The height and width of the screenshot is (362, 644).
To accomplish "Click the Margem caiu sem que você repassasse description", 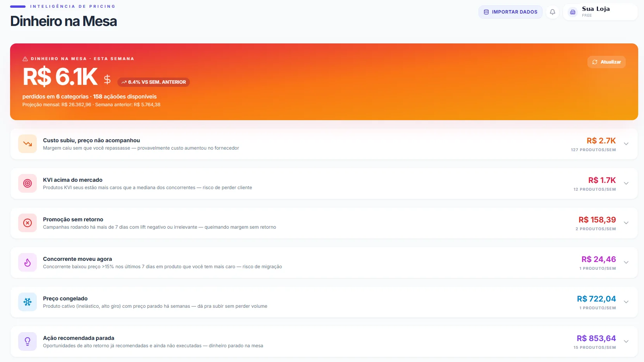I will [141, 148].
